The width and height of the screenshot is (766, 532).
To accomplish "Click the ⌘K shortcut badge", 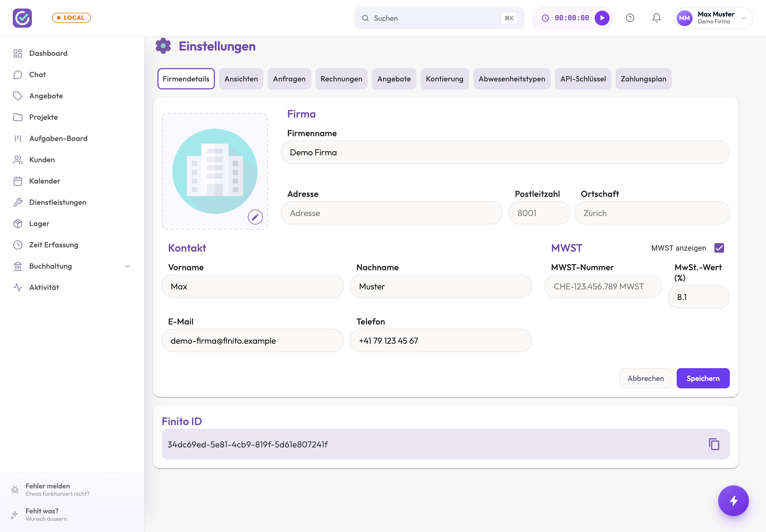I will tap(509, 18).
